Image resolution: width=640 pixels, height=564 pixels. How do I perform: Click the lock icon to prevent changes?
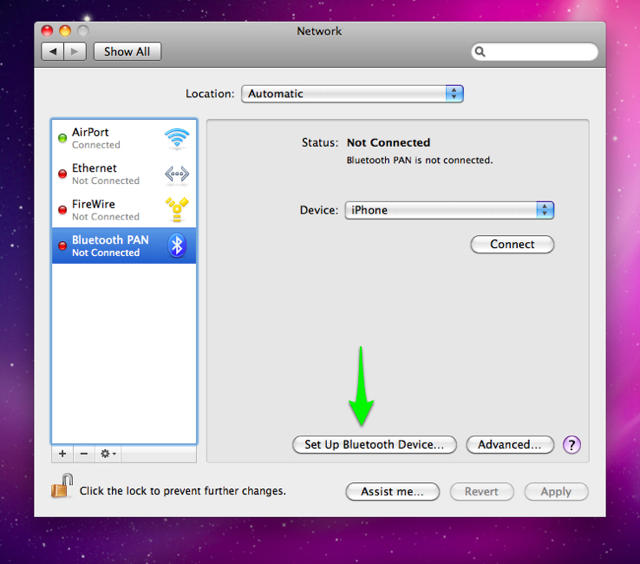62,489
